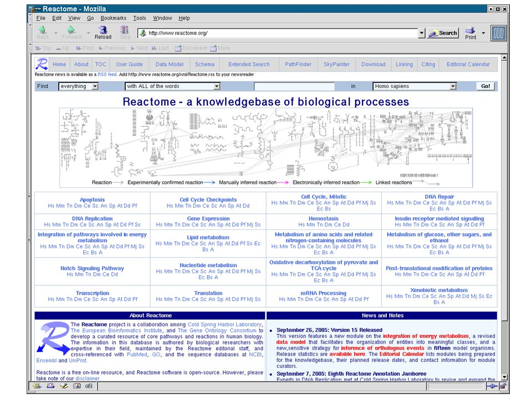Click the Up site navigation item
Screen dimensions: 532x399
[63, 48]
